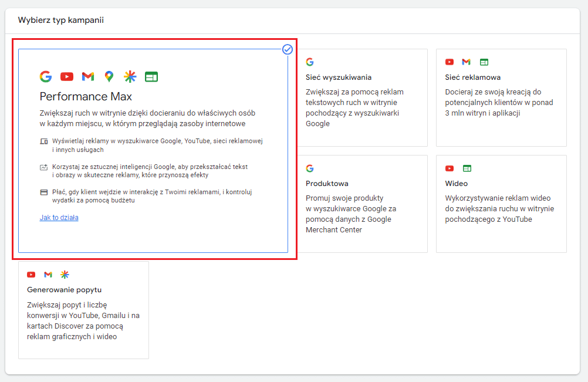Click the devices icon beside the first bullet
588x382 pixels.
[43, 141]
